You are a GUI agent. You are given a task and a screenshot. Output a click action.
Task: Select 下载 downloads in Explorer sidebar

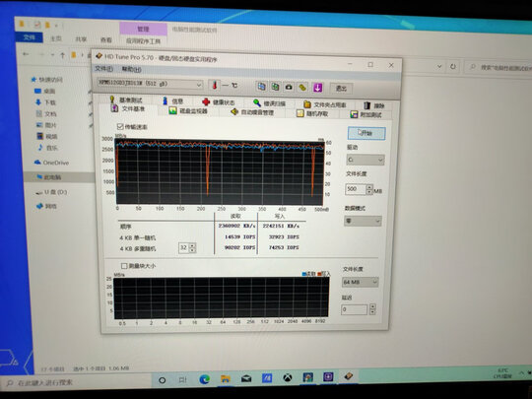point(45,102)
